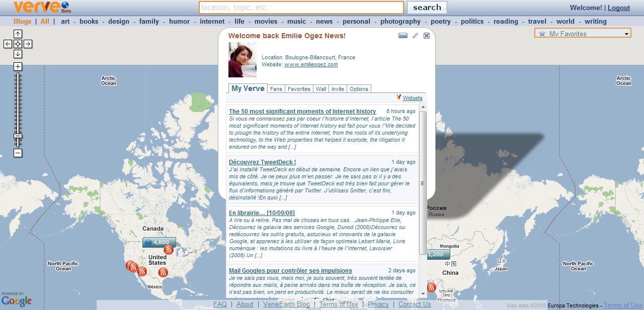This screenshot has width=644, height=310.
Task: Filter blogs by internet
Action: 212,21
